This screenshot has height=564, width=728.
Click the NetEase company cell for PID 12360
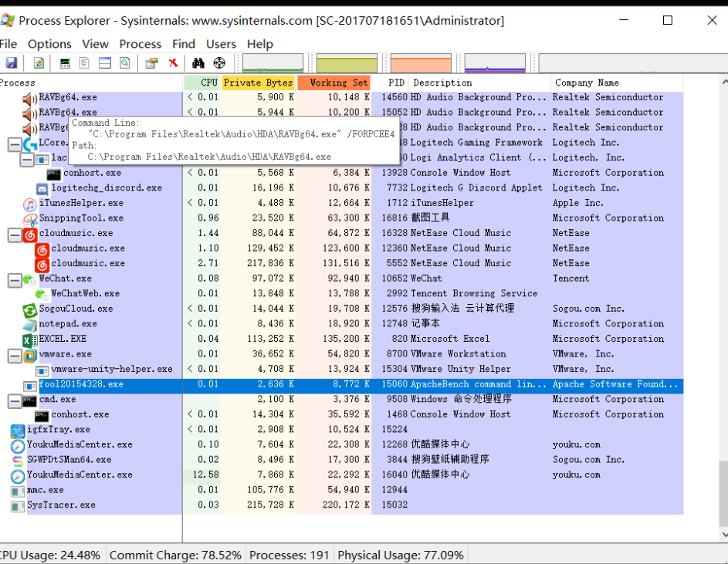point(571,248)
